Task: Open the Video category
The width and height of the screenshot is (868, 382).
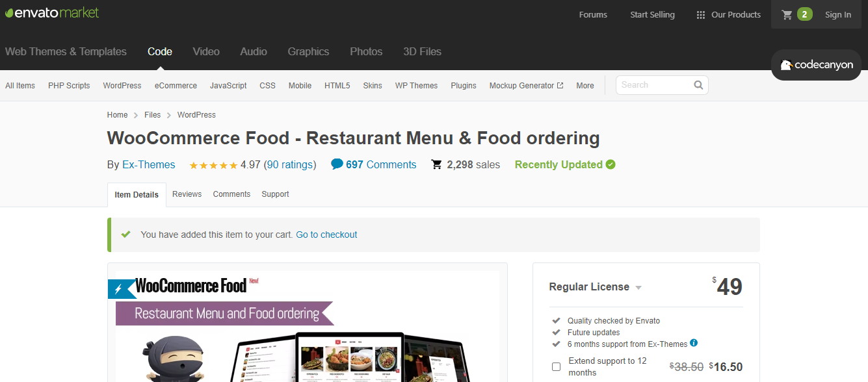Action: click(206, 51)
